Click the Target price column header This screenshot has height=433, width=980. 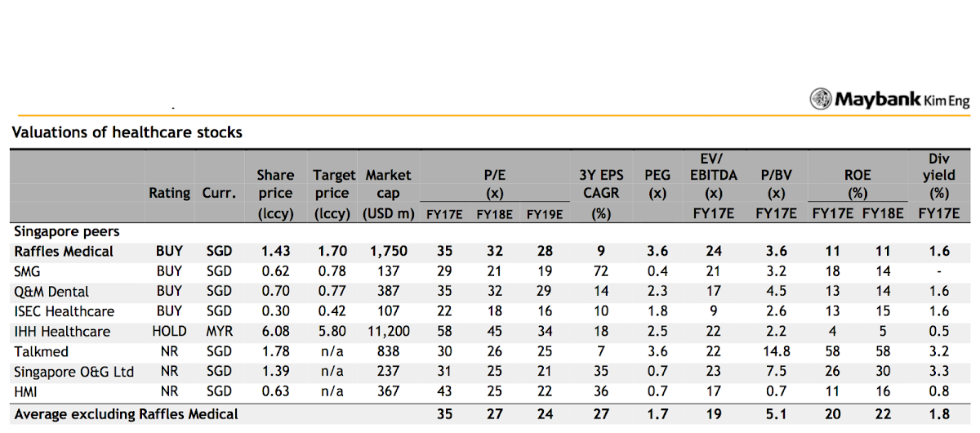click(x=333, y=194)
